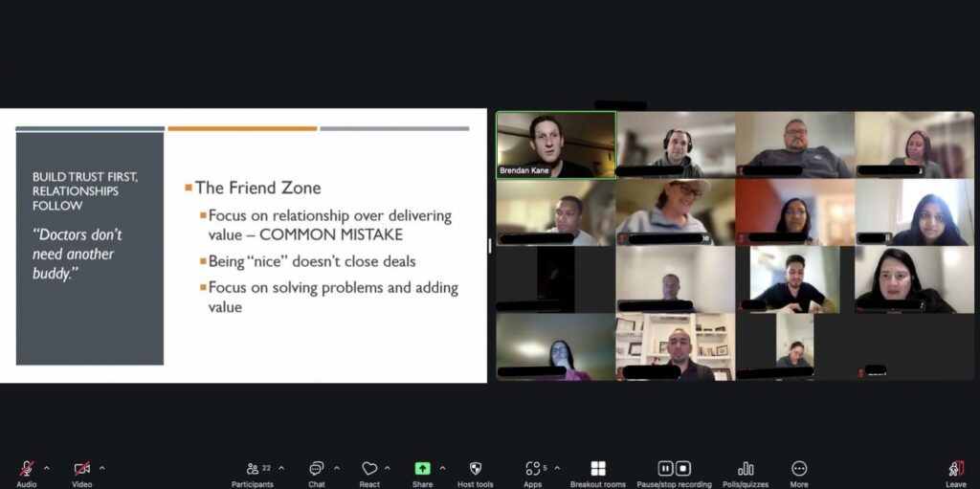
Task: Expand the audio options chevron
Action: [x=46, y=468]
